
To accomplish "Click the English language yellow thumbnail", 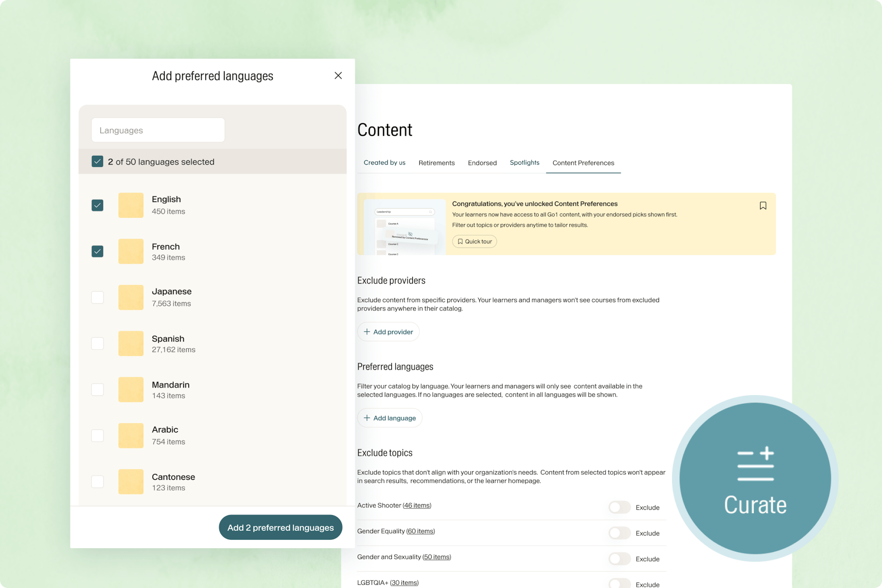I will click(x=131, y=205).
